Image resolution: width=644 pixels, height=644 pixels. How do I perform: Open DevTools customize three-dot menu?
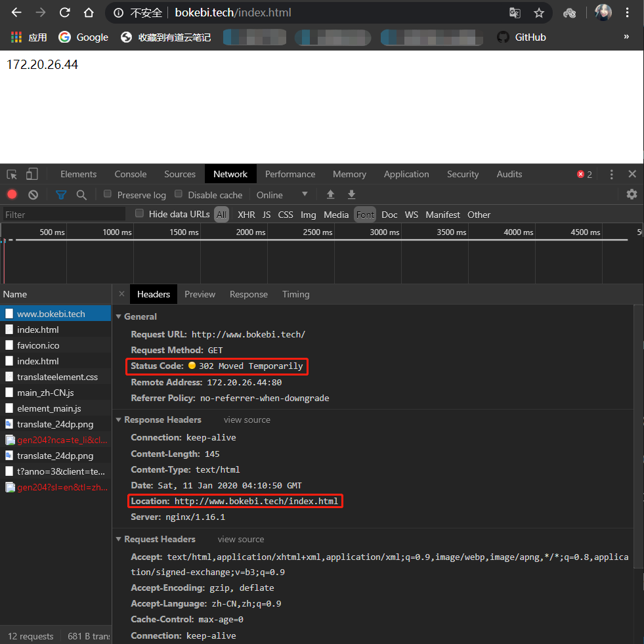tap(612, 174)
